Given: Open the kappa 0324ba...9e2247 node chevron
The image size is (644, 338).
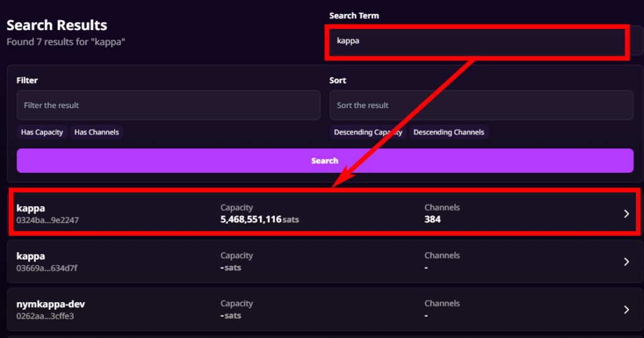Looking at the screenshot, I should click(626, 214).
